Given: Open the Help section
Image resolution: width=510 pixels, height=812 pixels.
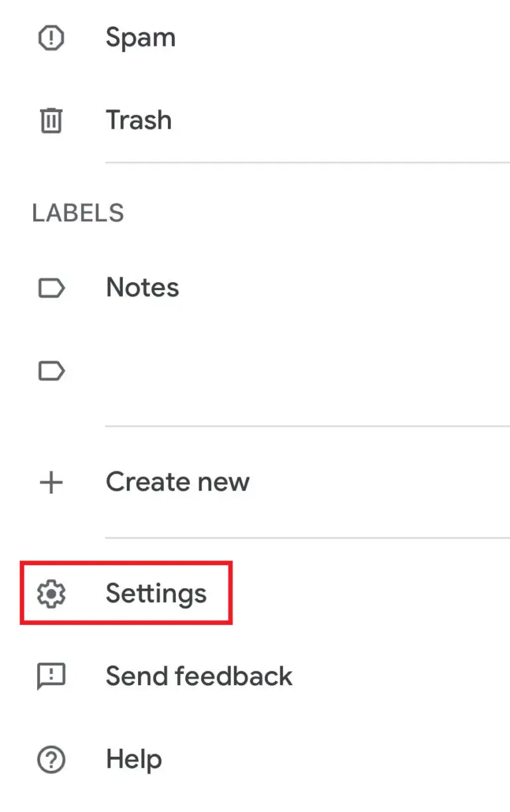Looking at the screenshot, I should point(133,759).
